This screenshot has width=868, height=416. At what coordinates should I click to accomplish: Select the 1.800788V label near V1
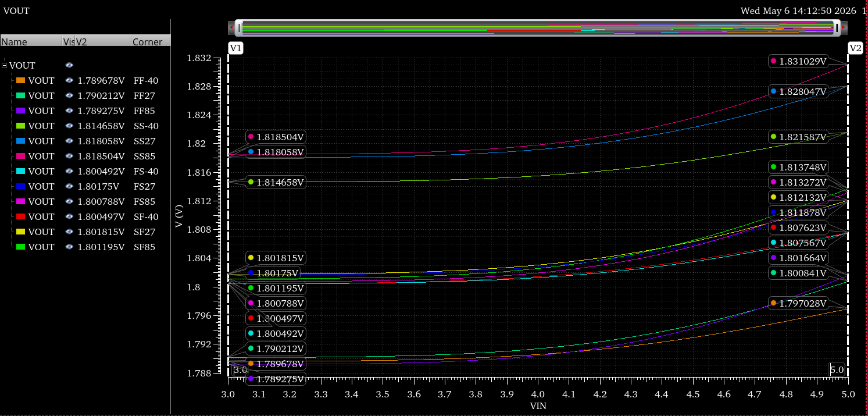coord(276,303)
